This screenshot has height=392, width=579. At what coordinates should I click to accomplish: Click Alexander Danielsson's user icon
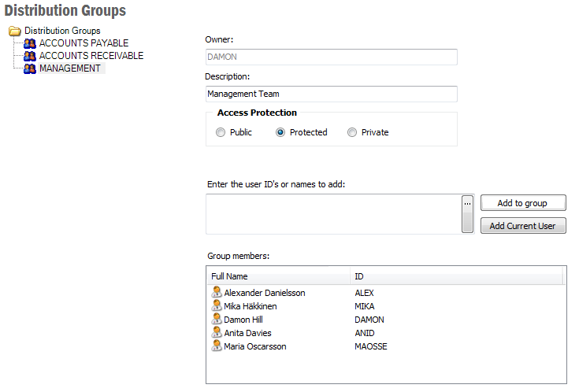tap(217, 293)
